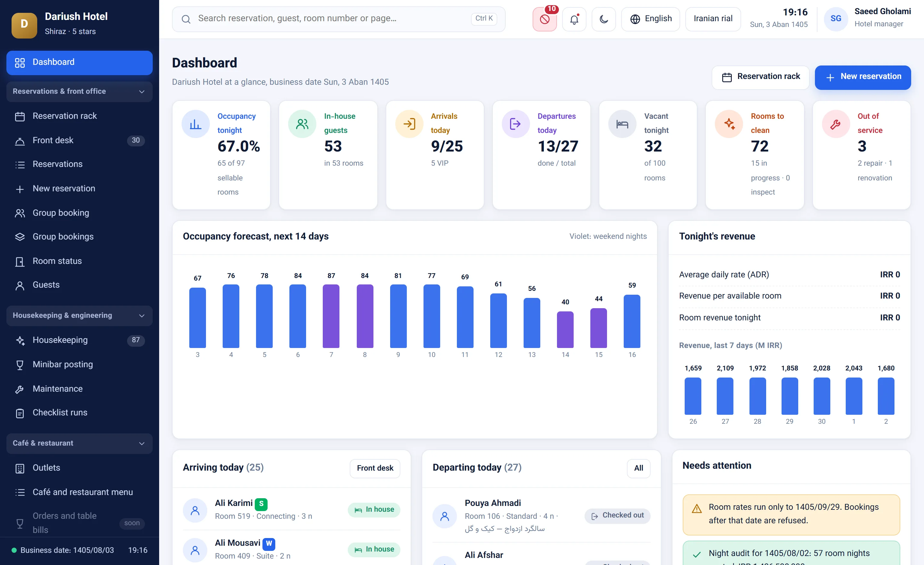Click the Departures today exit icon
This screenshot has height=565, width=924.
pos(516,124)
